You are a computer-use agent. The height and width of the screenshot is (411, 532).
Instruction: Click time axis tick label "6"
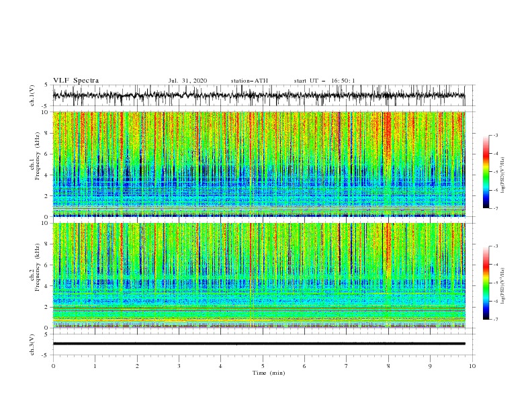(304, 366)
